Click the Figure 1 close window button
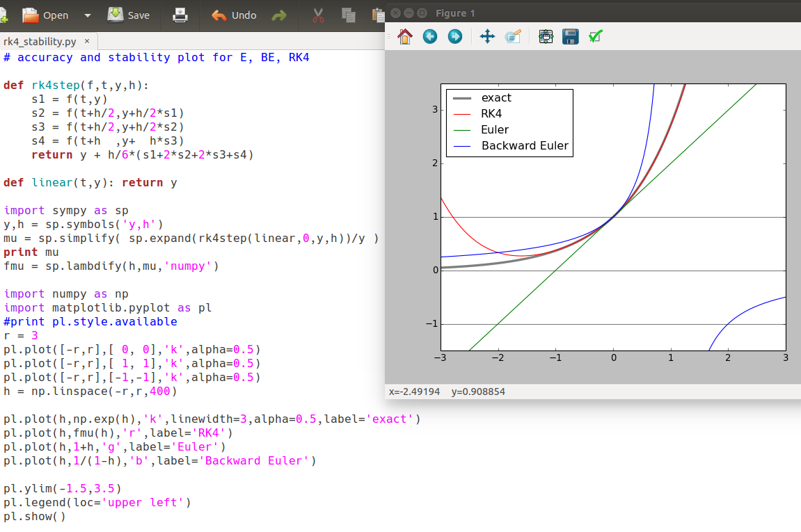Screen dimensions: 801x532 (396, 13)
